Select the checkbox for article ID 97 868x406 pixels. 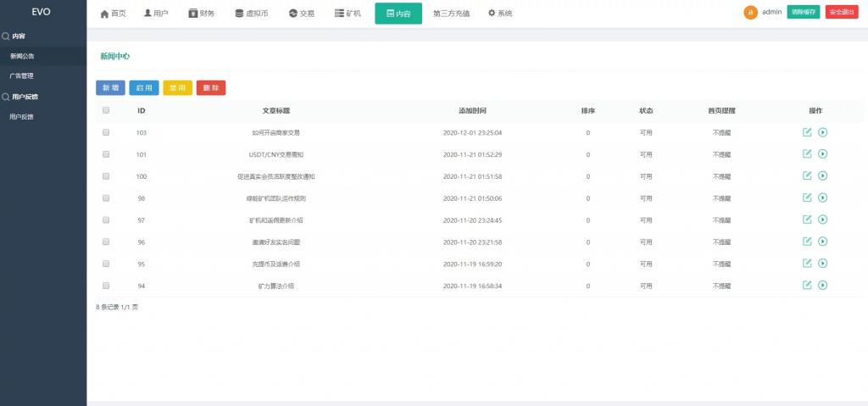tap(106, 220)
